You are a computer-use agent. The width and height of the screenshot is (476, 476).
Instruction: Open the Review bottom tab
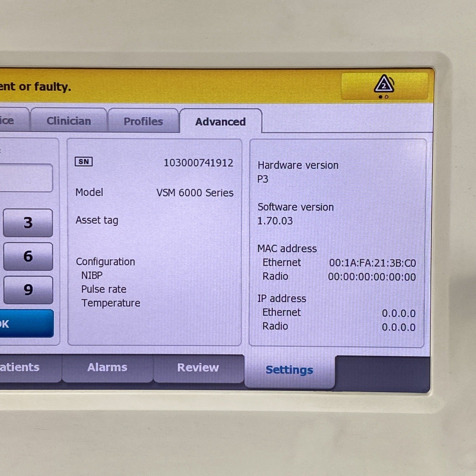tap(198, 368)
